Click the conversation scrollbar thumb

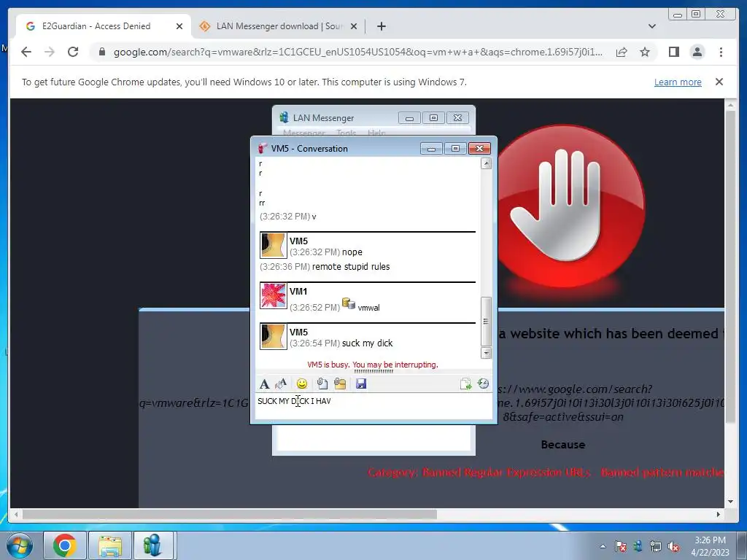(486, 322)
